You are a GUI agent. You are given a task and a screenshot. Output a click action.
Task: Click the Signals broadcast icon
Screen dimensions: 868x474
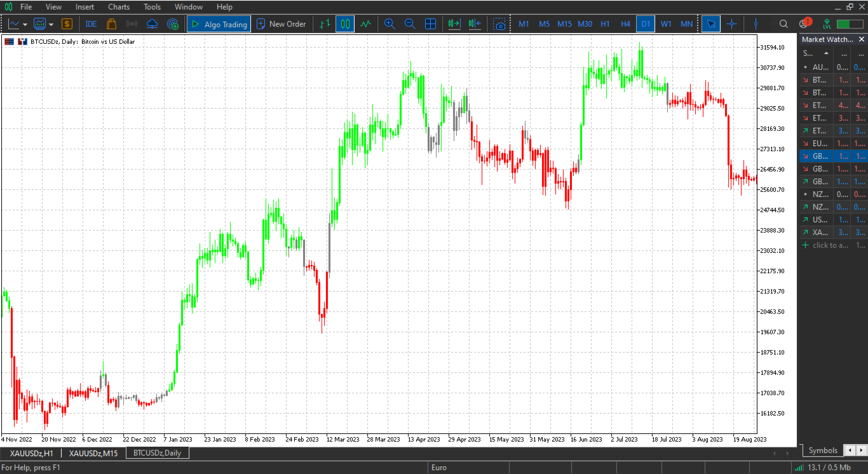coord(132,24)
